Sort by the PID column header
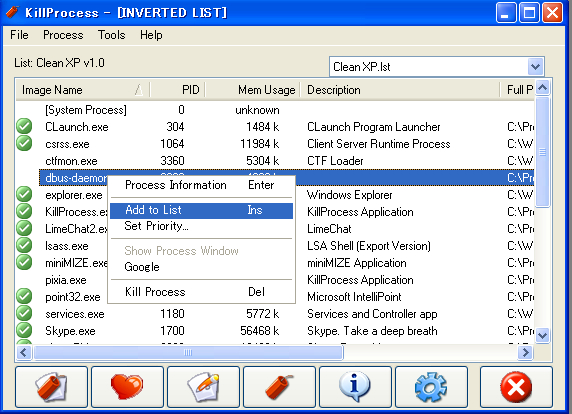Screen dimensions: 572x414 click(177, 90)
